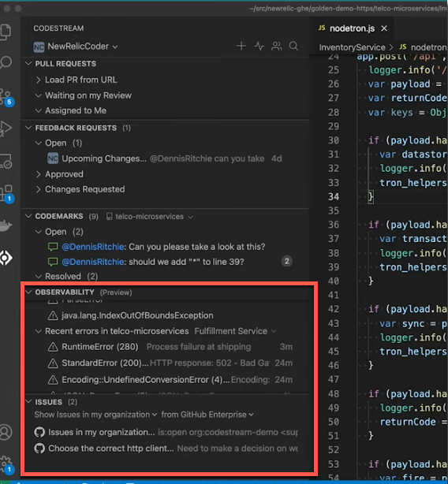The width and height of the screenshot is (448, 484).
Task: Collapse the FEEDBACK REQUESTS section
Action: [28, 128]
